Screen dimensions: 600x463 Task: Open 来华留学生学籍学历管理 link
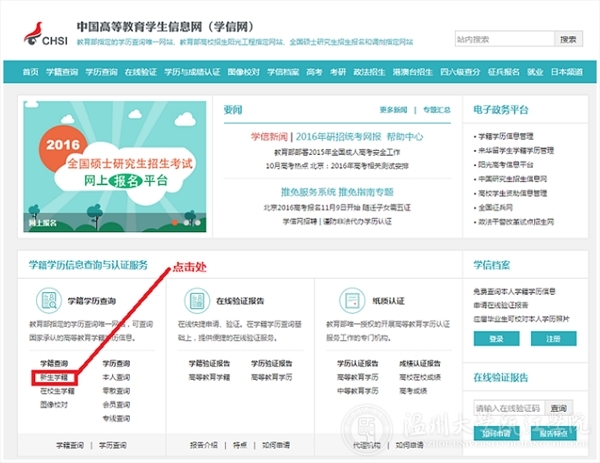pyautogui.click(x=516, y=150)
